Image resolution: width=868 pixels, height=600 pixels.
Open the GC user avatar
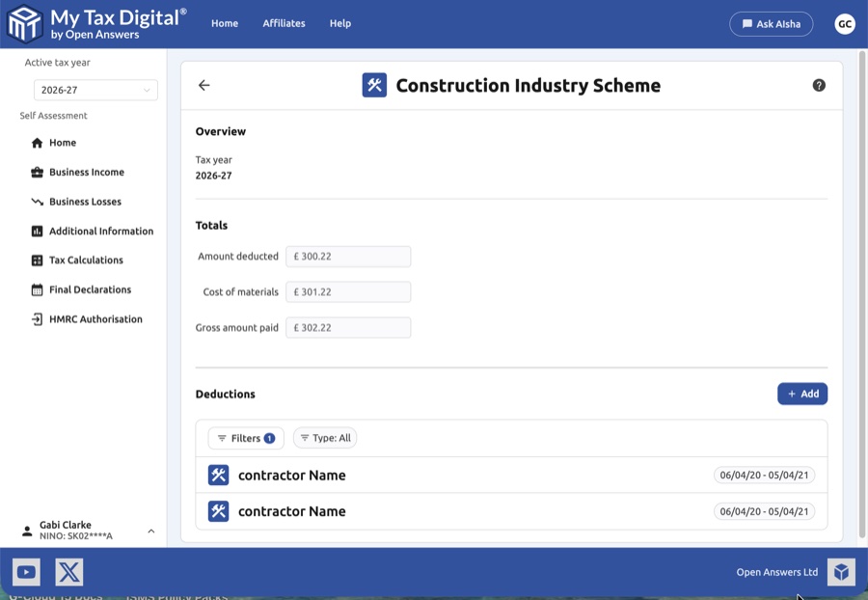(845, 24)
